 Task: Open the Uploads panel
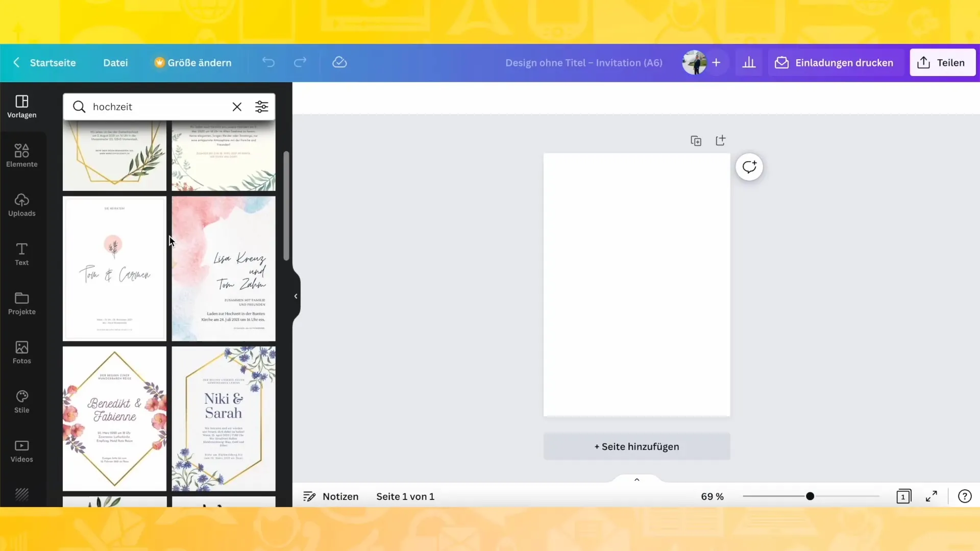tap(21, 205)
